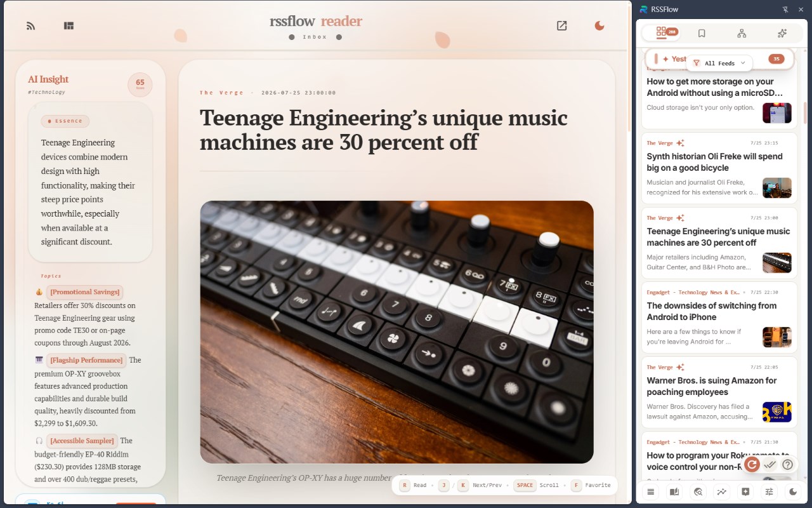Image resolution: width=812 pixels, height=508 pixels.
Task: Toggle dark mode in RSSFlow bottom toolbar
Action: coord(793,491)
